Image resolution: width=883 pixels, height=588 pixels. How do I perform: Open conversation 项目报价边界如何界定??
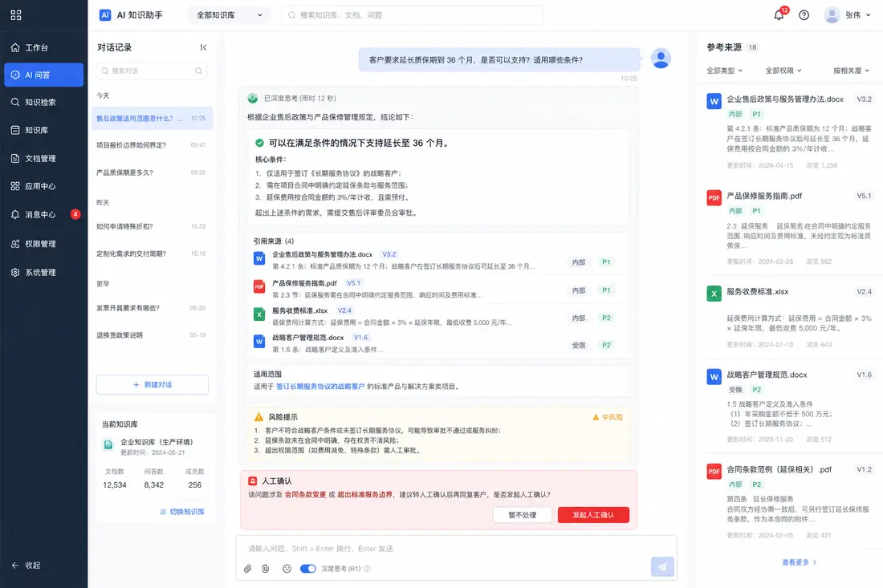pyautogui.click(x=152, y=145)
